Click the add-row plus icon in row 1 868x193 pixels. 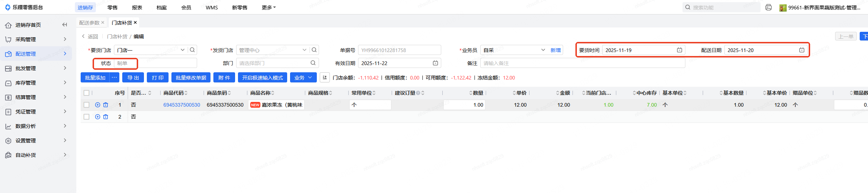pyautogui.click(x=98, y=105)
